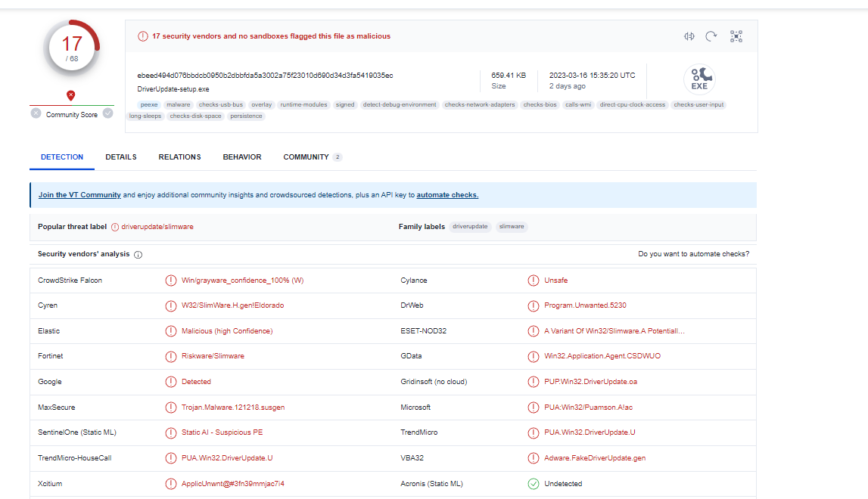Click the community score downvote X icon
Screen dimensions: 868x499
[36, 113]
